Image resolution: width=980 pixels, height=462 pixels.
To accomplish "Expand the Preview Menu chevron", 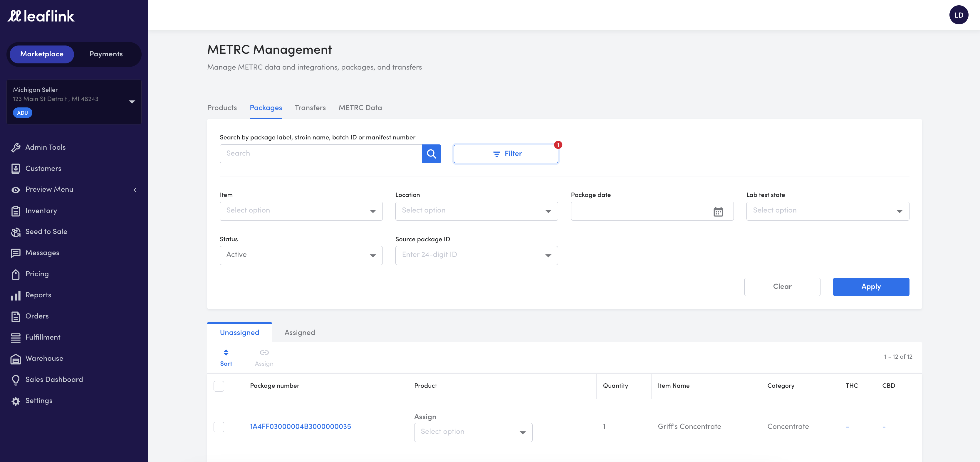I will click(x=135, y=190).
